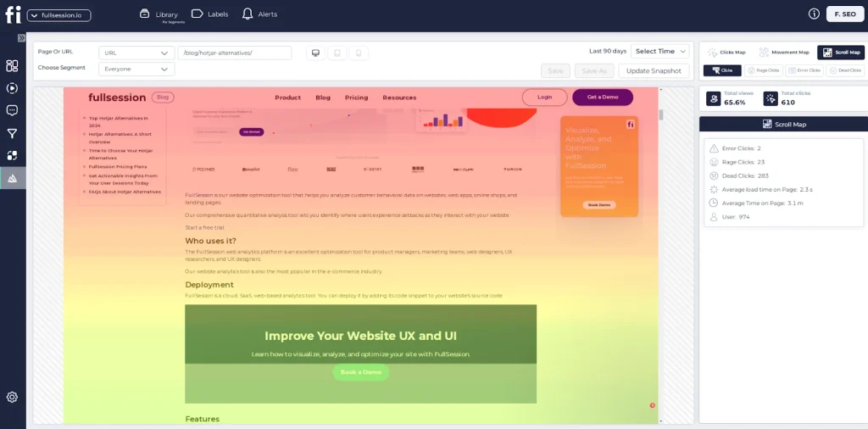Viewport: 868px width, 429px height.
Task: Click the 'Deployment' heading
Action: (209, 285)
